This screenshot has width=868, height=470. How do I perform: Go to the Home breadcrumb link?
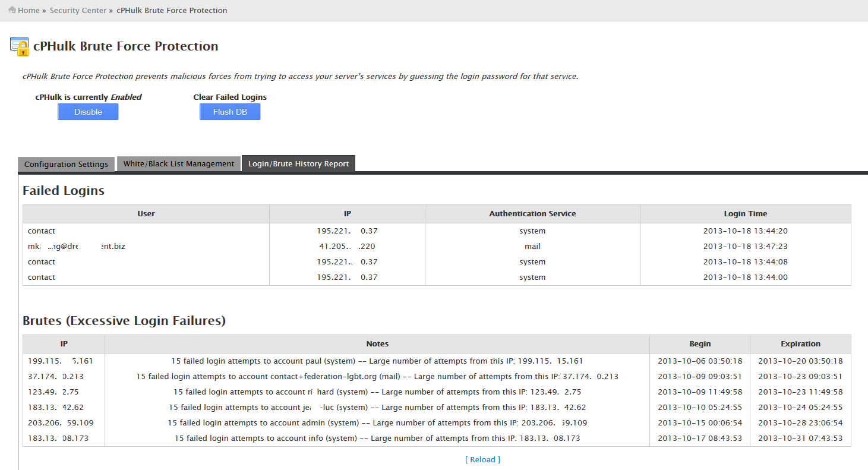[29, 10]
